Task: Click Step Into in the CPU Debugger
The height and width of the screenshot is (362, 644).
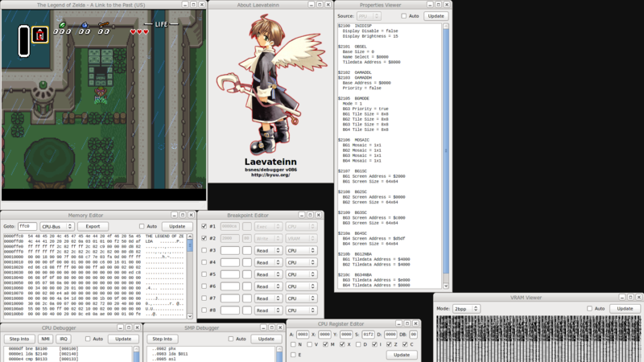Action: (19, 339)
